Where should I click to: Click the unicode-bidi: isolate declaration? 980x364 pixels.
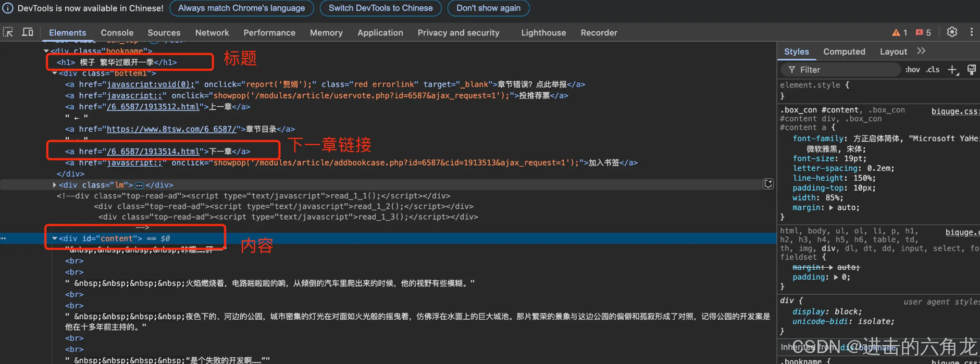point(843,322)
